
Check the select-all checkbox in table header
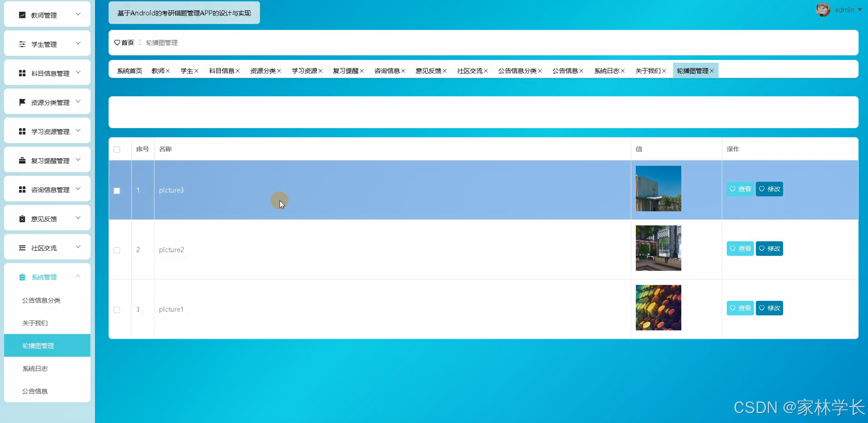click(117, 149)
